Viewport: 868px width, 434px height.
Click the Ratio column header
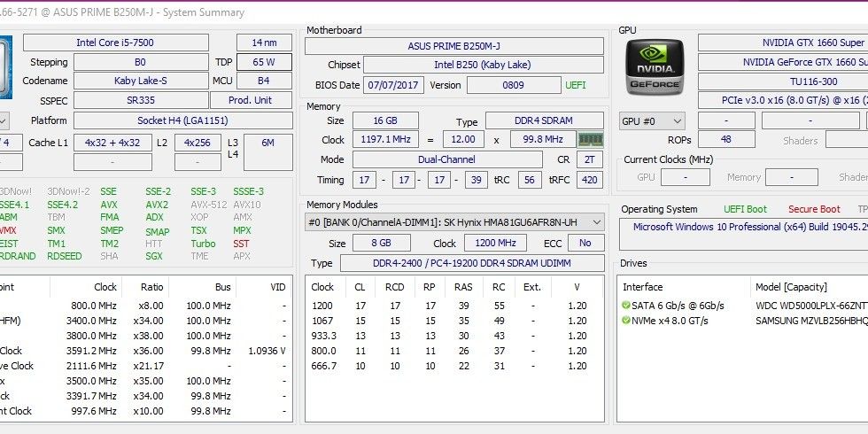151,287
